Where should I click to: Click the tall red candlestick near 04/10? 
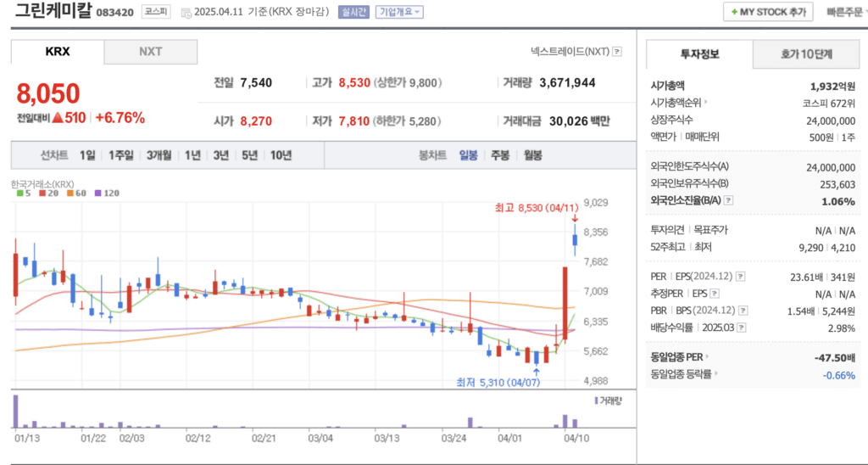pos(565,303)
